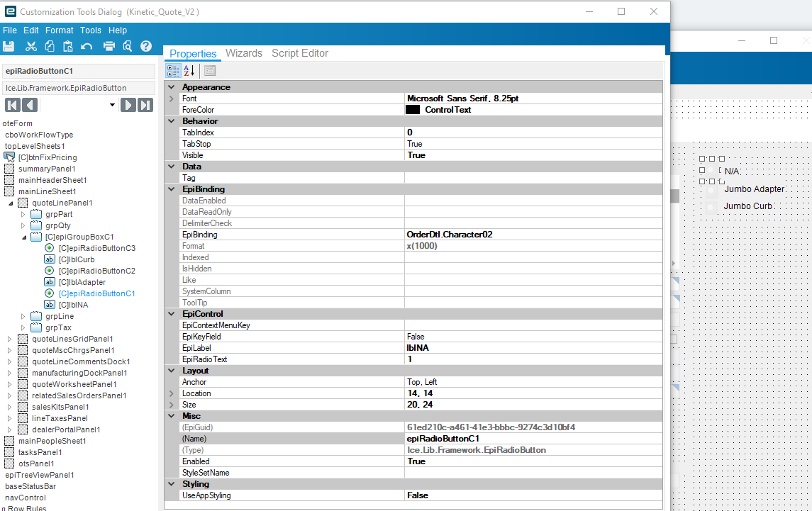
Task: Click radio icon beside [C]epiRadioButtonC3
Action: click(49, 248)
